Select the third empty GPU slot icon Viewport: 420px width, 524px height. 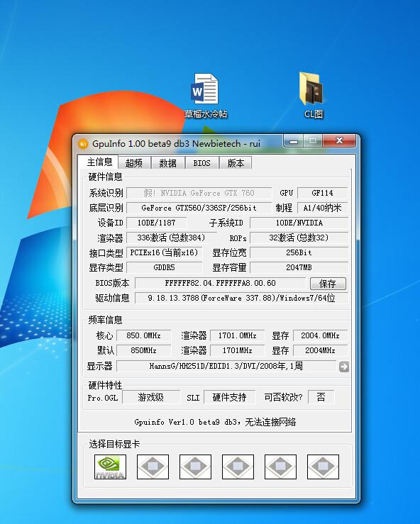pyautogui.click(x=195, y=467)
